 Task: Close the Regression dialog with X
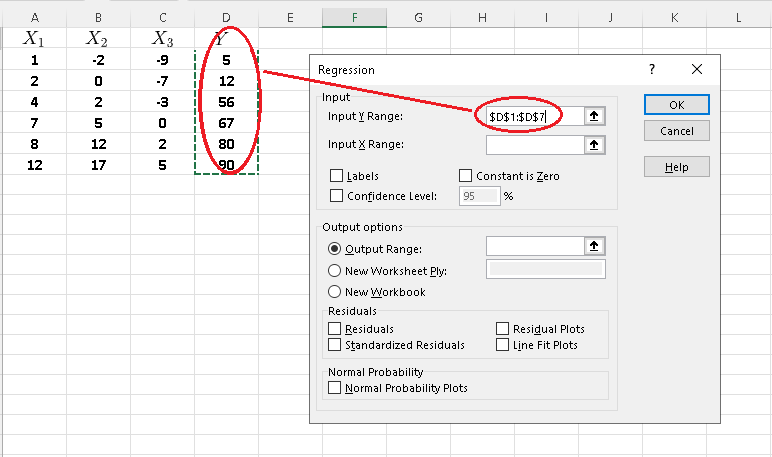click(x=696, y=70)
